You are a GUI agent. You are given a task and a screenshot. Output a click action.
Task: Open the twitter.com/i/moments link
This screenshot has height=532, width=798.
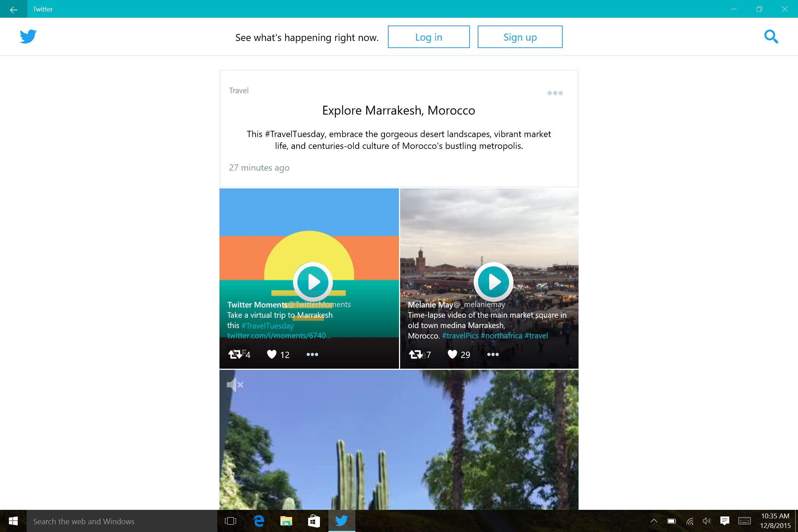point(279,336)
